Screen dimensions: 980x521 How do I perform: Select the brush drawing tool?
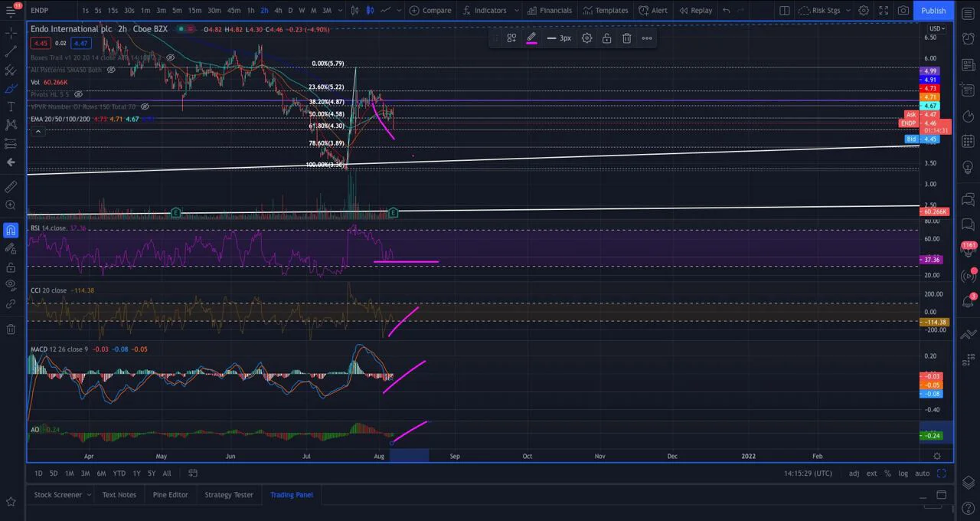[x=11, y=88]
